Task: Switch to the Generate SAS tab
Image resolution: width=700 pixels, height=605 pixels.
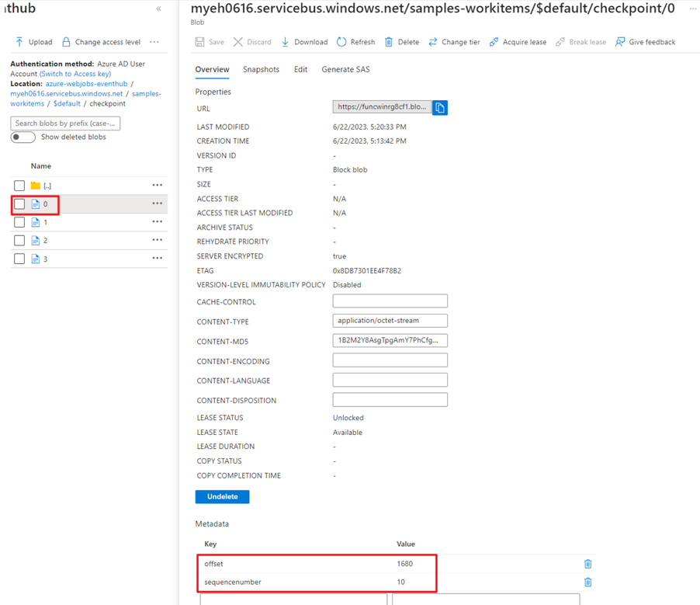Action: coord(345,70)
